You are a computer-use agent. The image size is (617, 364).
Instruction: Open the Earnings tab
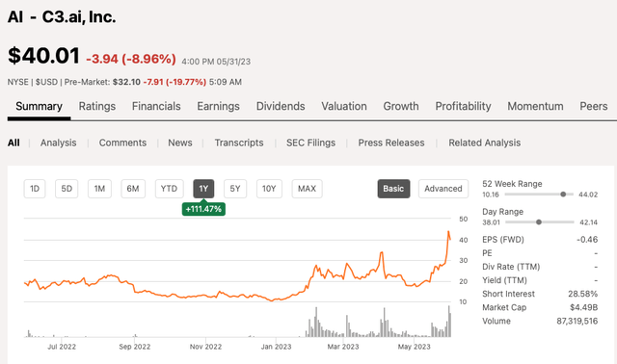click(x=219, y=106)
